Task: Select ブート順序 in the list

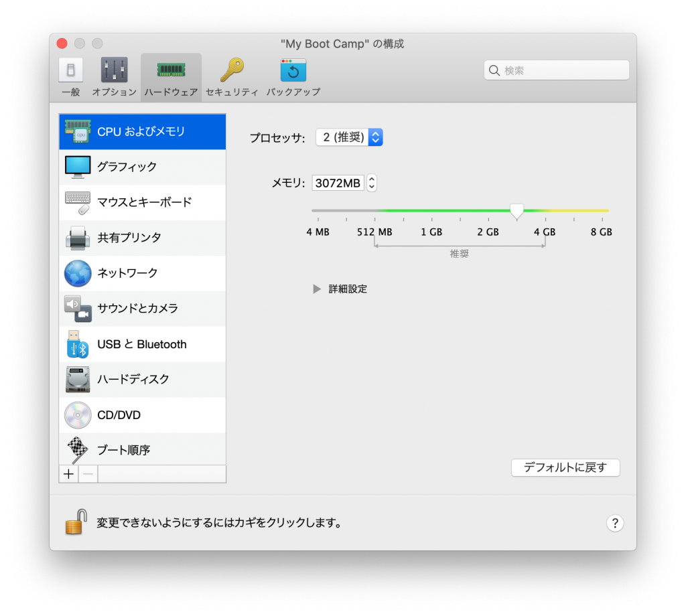Action: click(143, 449)
